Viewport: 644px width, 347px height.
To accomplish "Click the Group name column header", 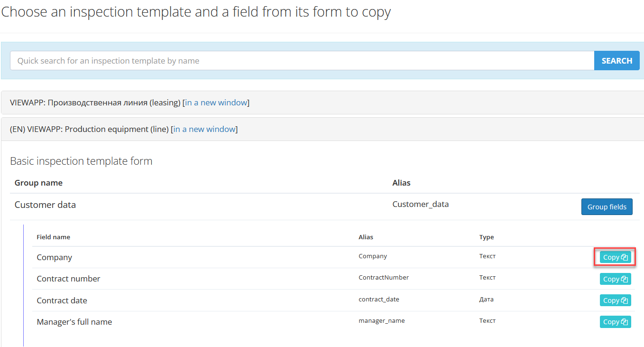I will 38,183.
